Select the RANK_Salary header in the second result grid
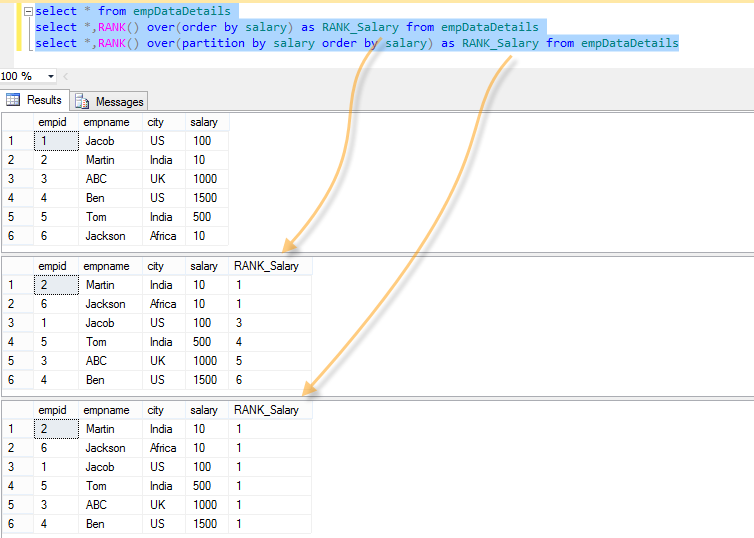Image resolution: width=754 pixels, height=538 pixels. 270,266
